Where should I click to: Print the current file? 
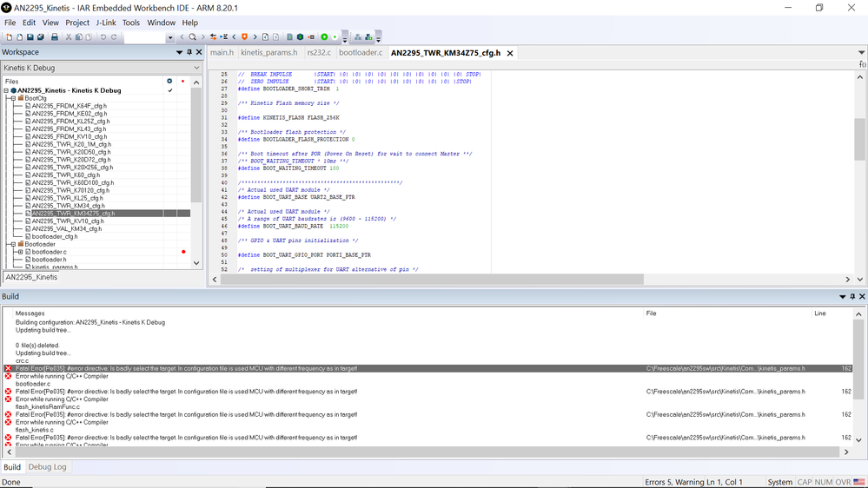(54, 37)
